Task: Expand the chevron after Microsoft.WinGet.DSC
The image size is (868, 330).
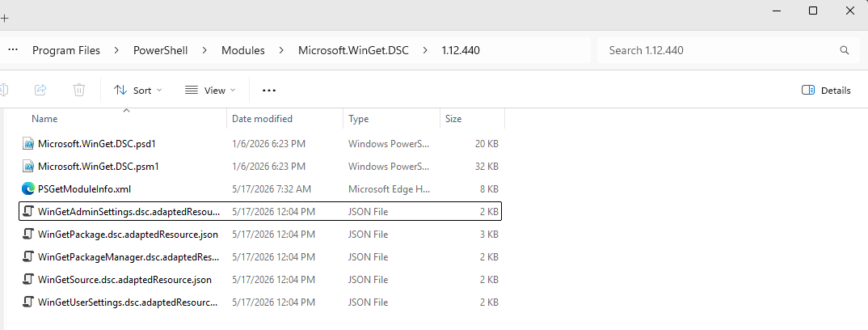Action: click(425, 50)
